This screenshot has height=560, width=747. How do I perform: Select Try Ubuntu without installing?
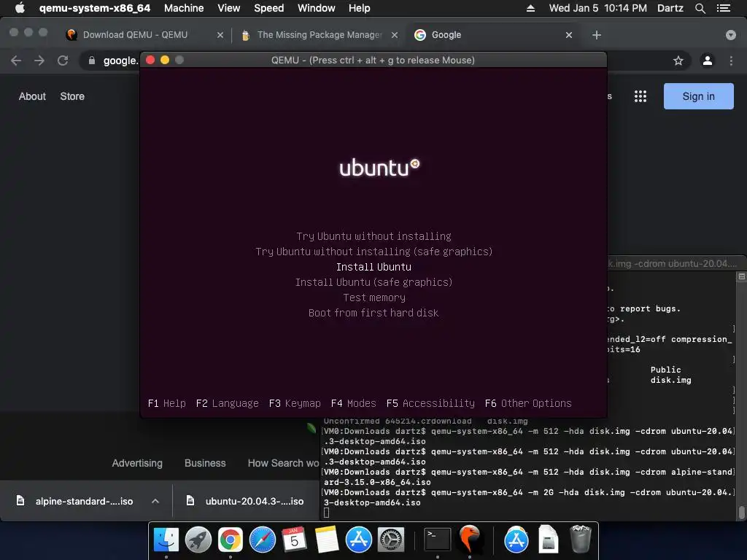pyautogui.click(x=373, y=236)
